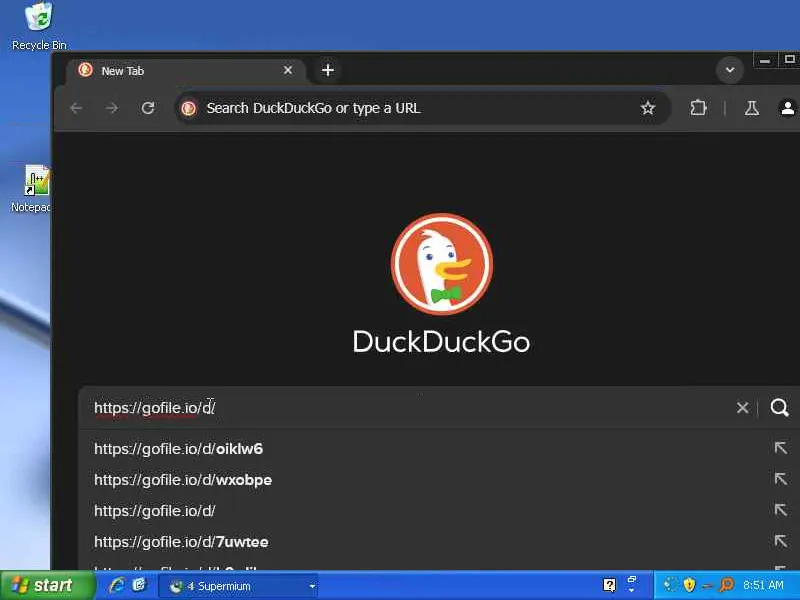The image size is (800, 600).
Task: Open the Extensions puzzle icon
Action: point(698,108)
